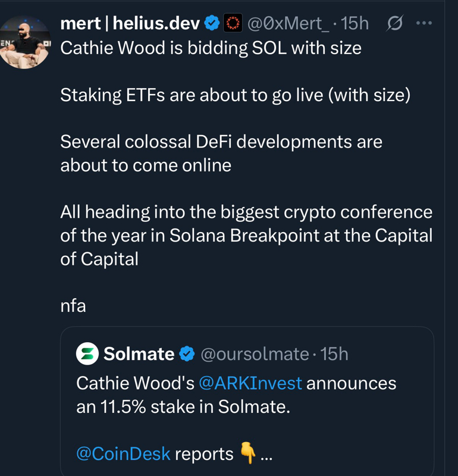
Task: Open the @ARKInvest mention link
Action: [250, 383]
